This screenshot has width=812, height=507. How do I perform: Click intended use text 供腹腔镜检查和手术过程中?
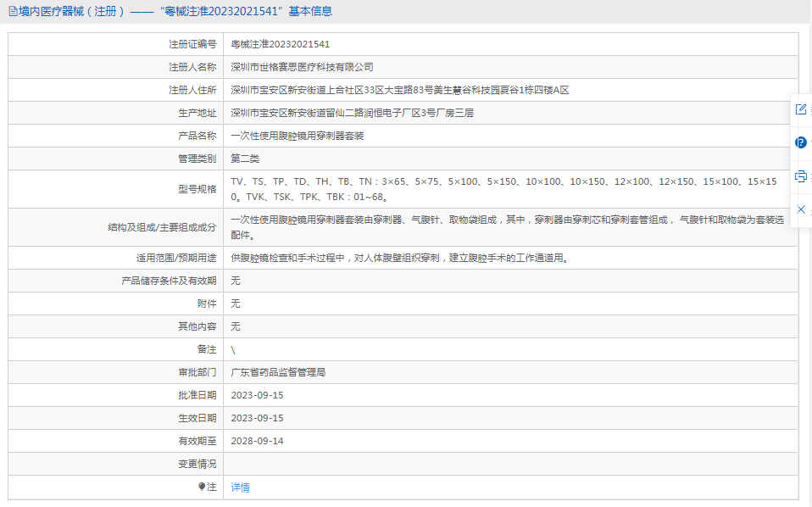(x=400, y=258)
